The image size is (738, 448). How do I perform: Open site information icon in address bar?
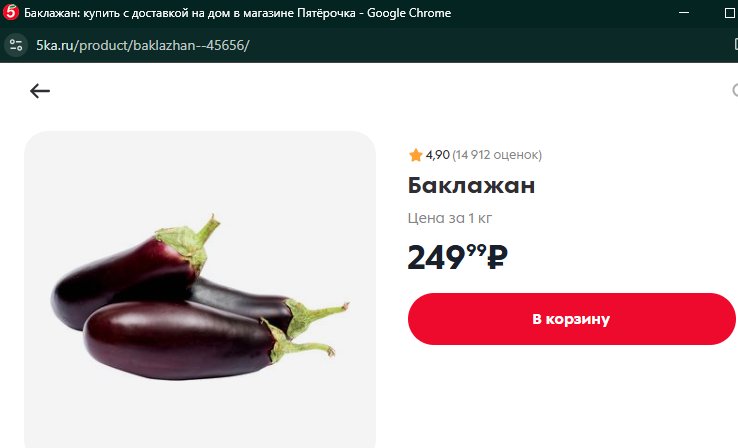click(16, 45)
